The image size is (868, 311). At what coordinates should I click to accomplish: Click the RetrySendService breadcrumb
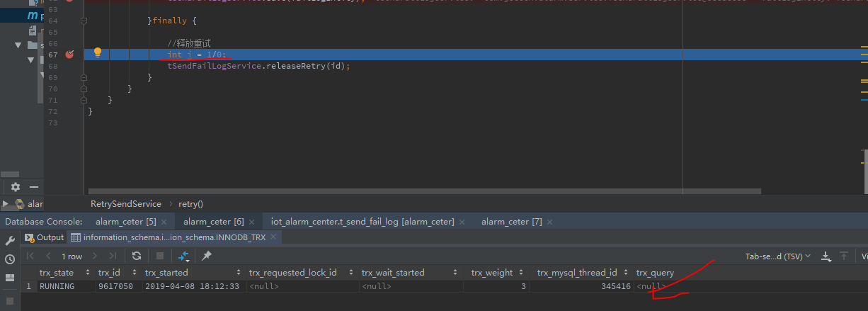[x=126, y=203]
